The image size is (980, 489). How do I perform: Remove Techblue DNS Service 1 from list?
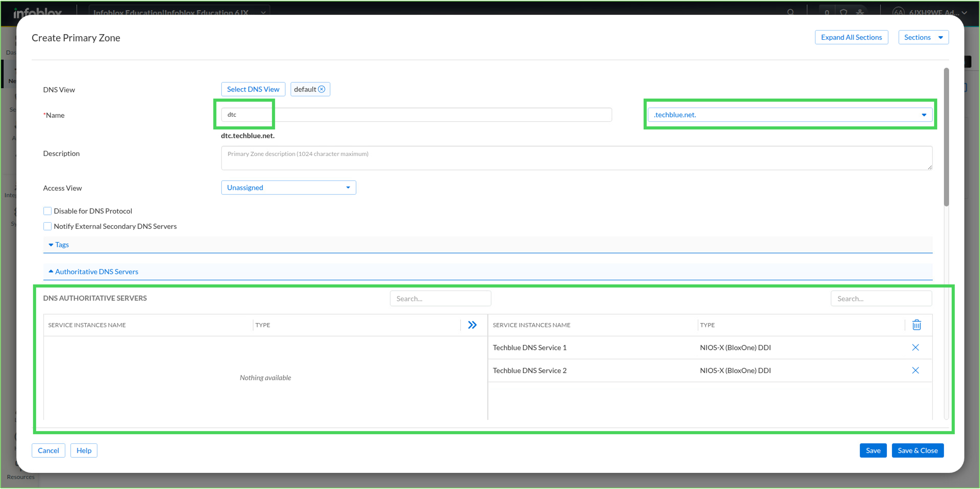point(916,347)
